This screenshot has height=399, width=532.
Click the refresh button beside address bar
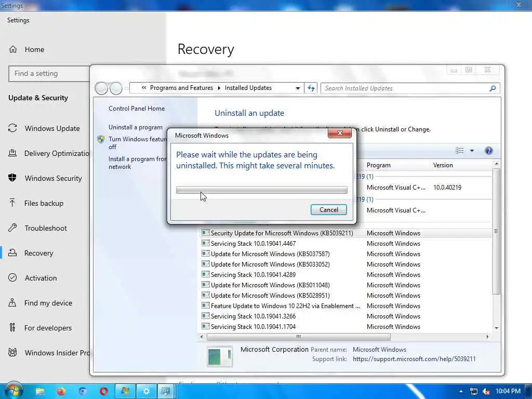pyautogui.click(x=311, y=88)
